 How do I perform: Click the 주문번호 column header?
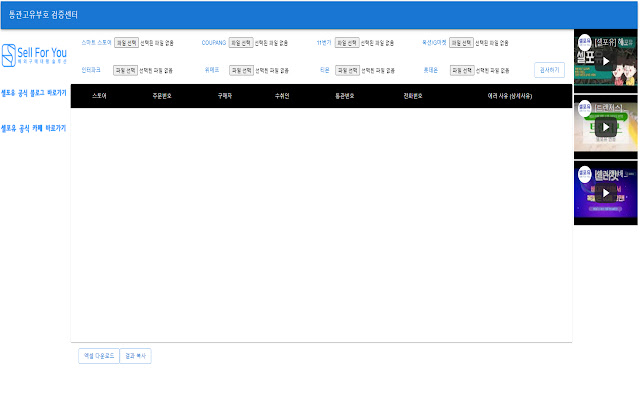pos(162,96)
